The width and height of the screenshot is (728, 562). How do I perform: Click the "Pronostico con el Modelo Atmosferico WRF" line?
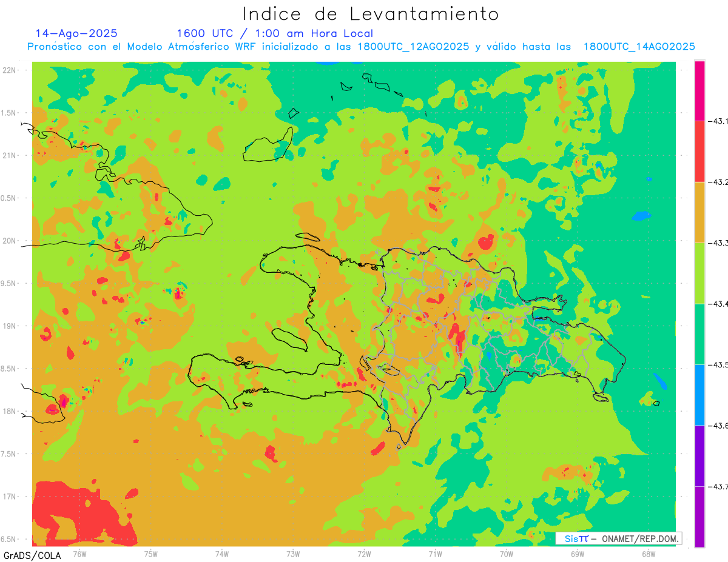click(x=361, y=47)
